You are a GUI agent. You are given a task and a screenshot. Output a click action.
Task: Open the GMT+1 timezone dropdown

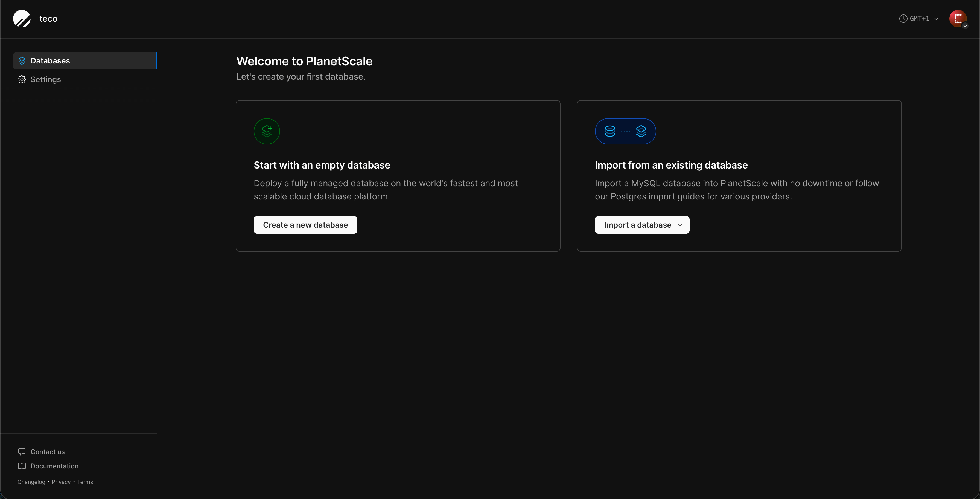click(919, 18)
